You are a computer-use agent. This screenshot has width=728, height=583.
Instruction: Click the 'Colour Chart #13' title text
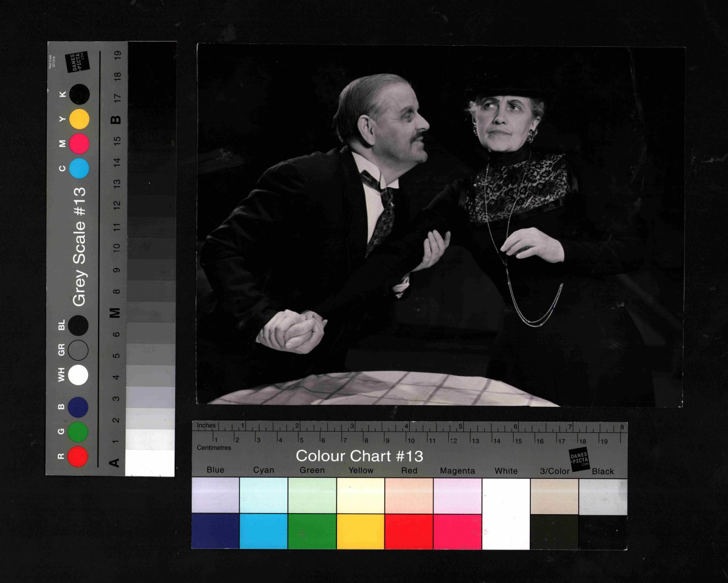359,456
